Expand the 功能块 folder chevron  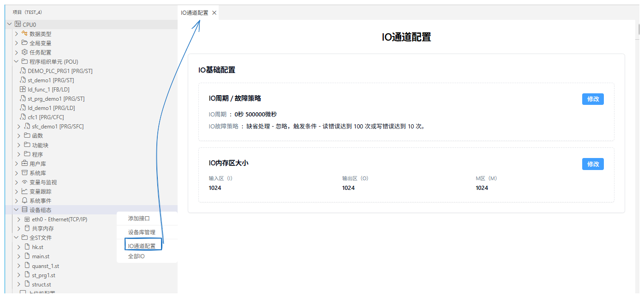click(19, 145)
